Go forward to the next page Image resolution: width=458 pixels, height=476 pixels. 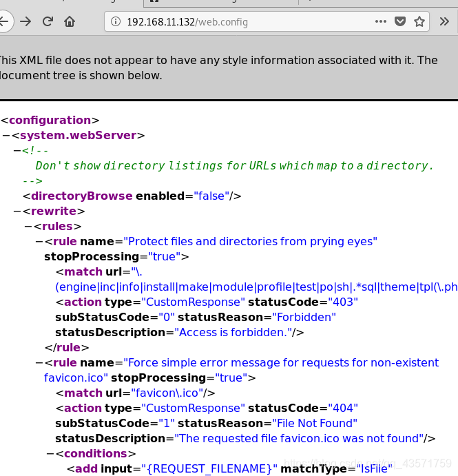pyautogui.click(x=25, y=21)
